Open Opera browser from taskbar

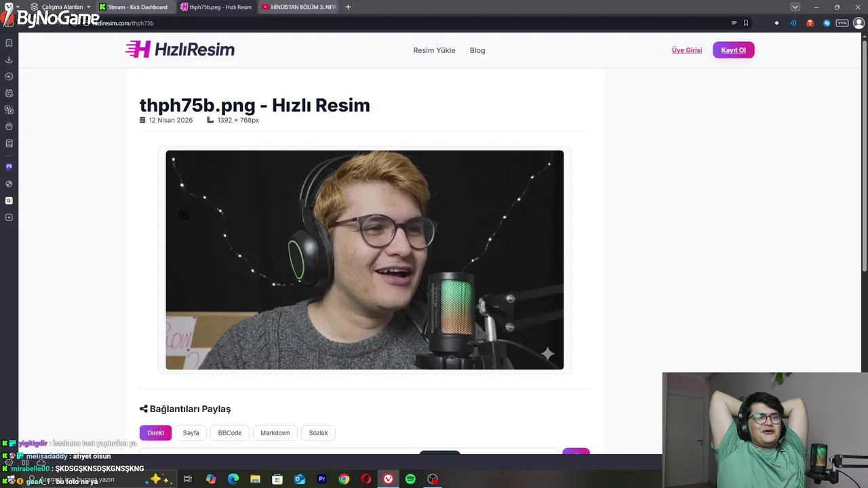coord(366,479)
